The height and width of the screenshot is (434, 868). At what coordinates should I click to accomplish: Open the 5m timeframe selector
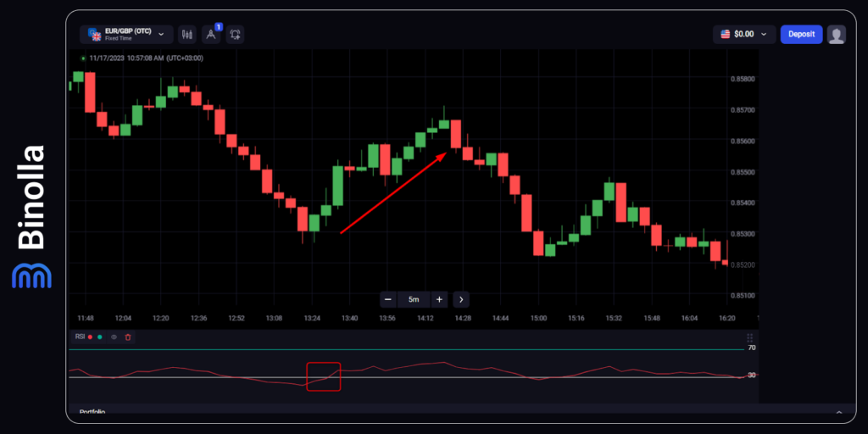(414, 299)
